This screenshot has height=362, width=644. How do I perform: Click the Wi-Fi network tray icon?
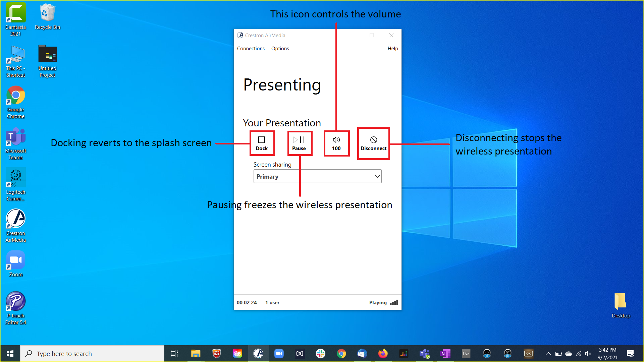pos(579,354)
